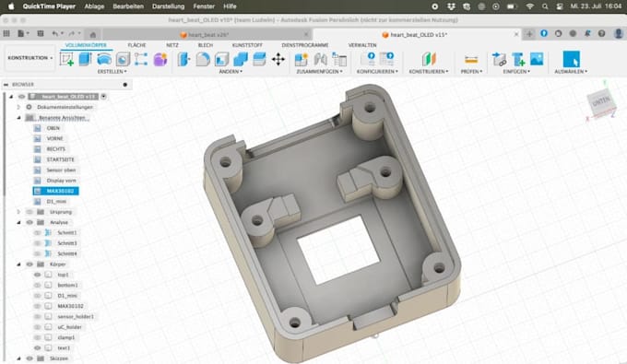627x364 pixels.
Task: Open the Darstellung menu in menu bar
Action: pos(169,6)
